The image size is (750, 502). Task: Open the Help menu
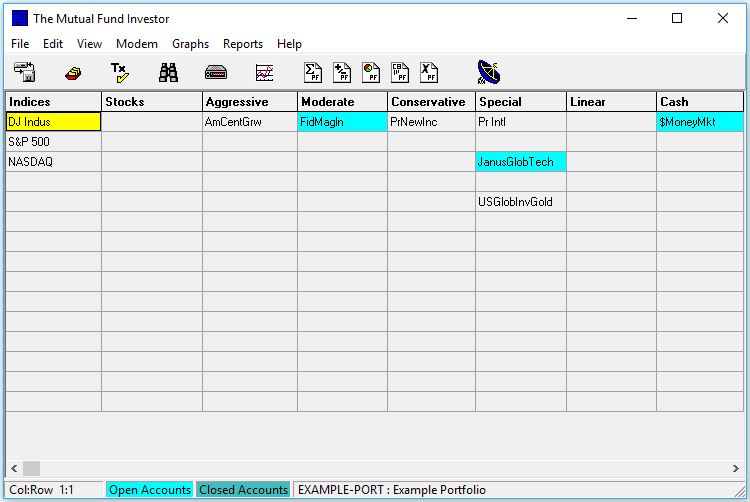point(289,44)
